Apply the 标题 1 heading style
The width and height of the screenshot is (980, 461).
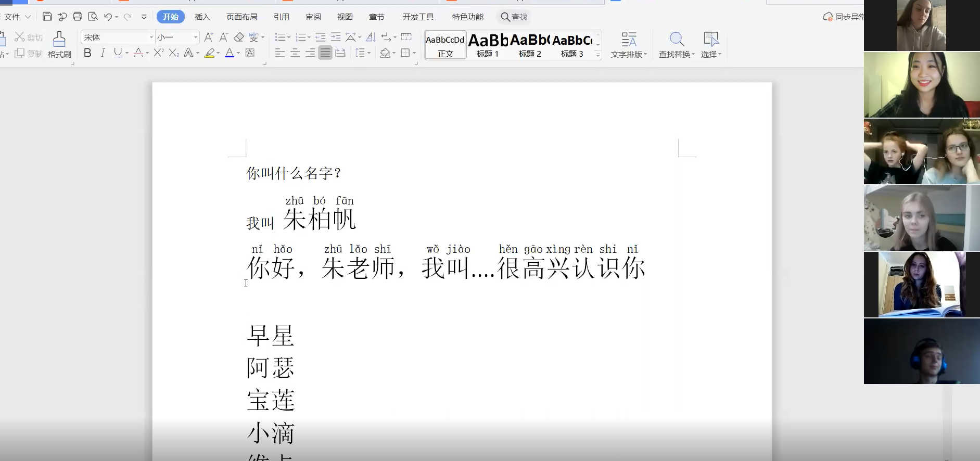(x=488, y=45)
